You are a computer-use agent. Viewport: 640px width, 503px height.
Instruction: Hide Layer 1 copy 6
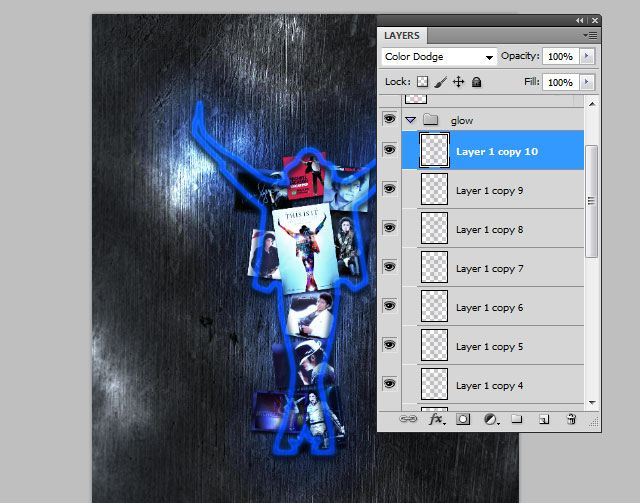[389, 305]
